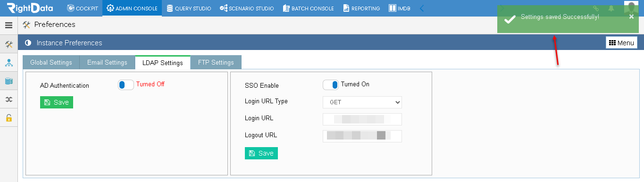Switch to the Global Settings tab

51,62
